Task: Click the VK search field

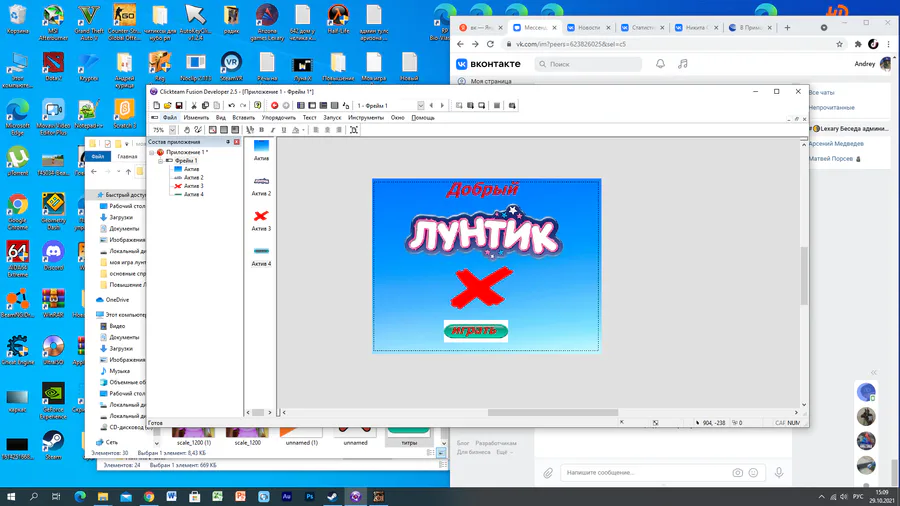Action: [588, 64]
